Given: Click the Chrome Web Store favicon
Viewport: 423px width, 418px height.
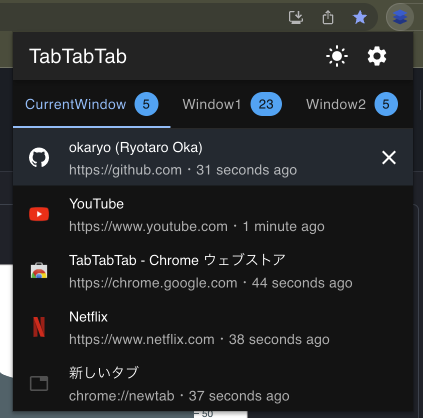Looking at the screenshot, I should tap(39, 270).
